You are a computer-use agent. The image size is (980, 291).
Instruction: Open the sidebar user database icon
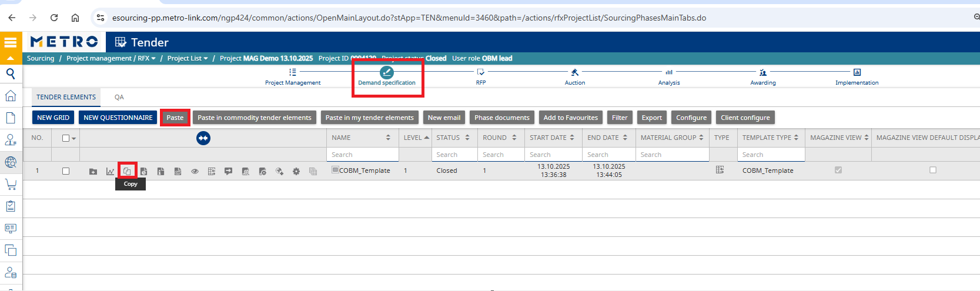click(11, 273)
